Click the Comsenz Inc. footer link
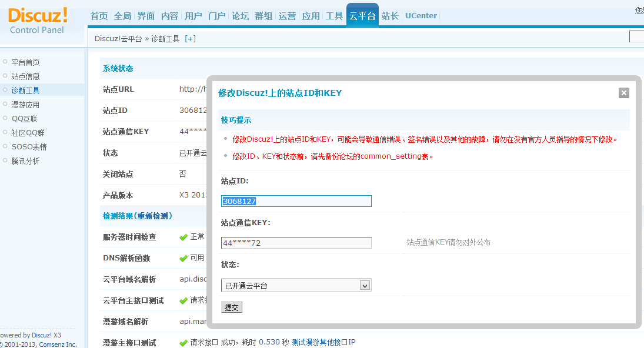The image size is (644, 348). pyautogui.click(x=58, y=344)
